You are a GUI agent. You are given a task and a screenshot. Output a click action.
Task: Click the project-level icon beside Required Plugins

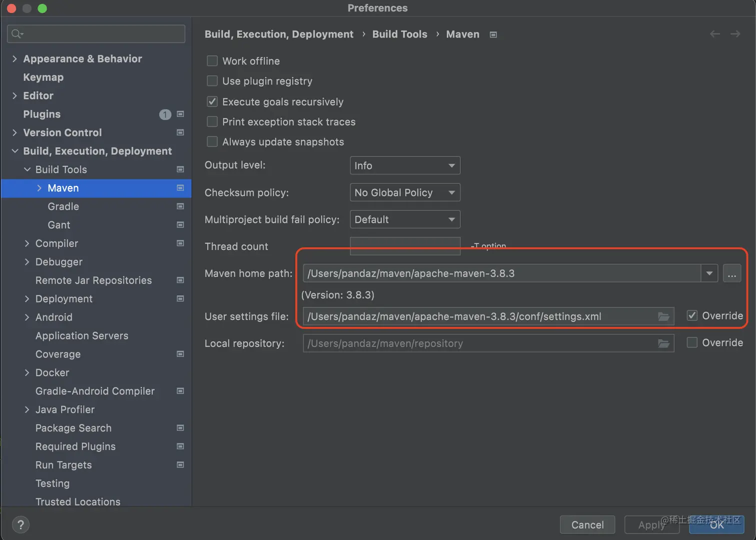180,446
